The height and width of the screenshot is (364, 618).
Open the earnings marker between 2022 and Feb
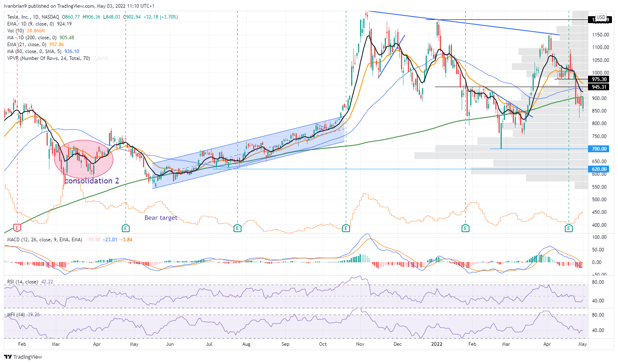point(466,228)
